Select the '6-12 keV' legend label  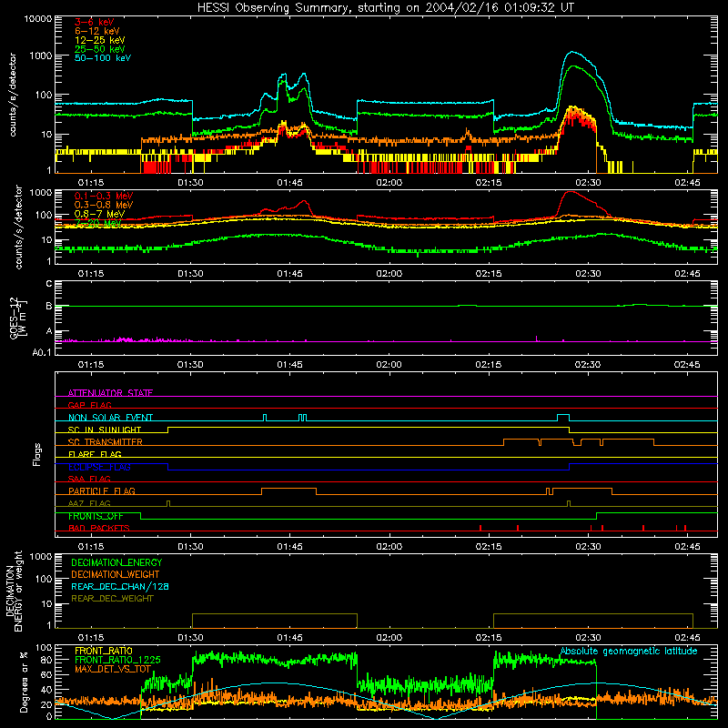97,31
